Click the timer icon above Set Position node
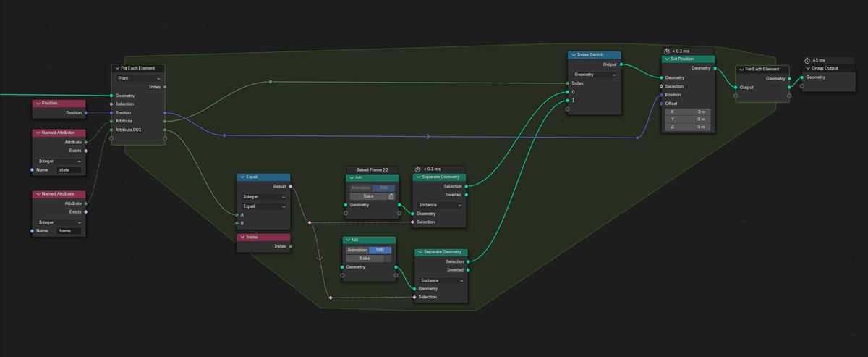The height and width of the screenshot is (357, 868). point(667,51)
